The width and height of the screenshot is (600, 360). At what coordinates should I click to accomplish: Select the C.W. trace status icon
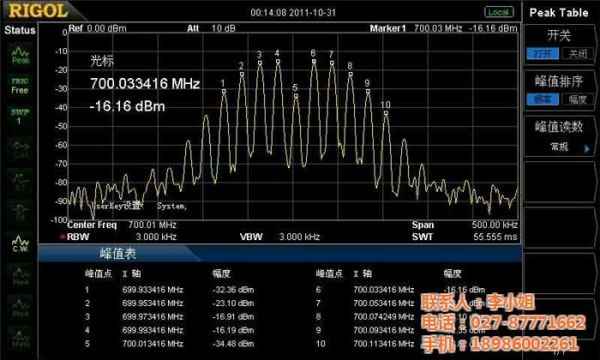click(x=20, y=244)
